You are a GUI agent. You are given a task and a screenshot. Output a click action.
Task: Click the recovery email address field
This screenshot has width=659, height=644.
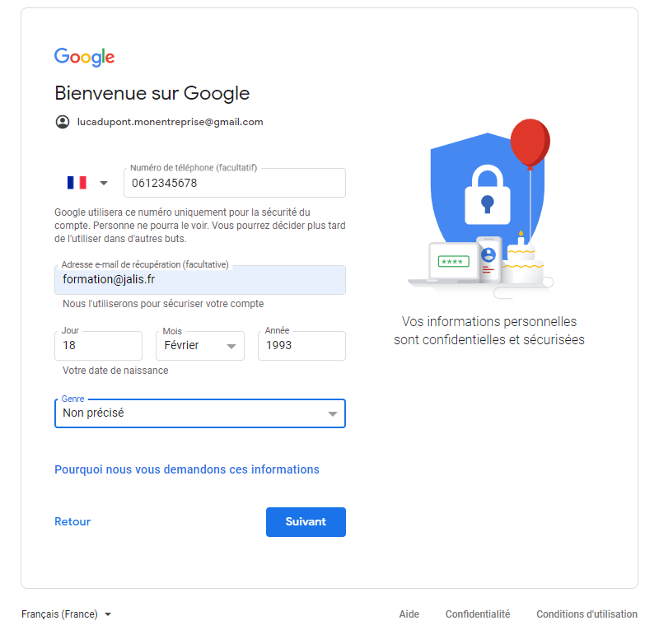[x=200, y=280]
